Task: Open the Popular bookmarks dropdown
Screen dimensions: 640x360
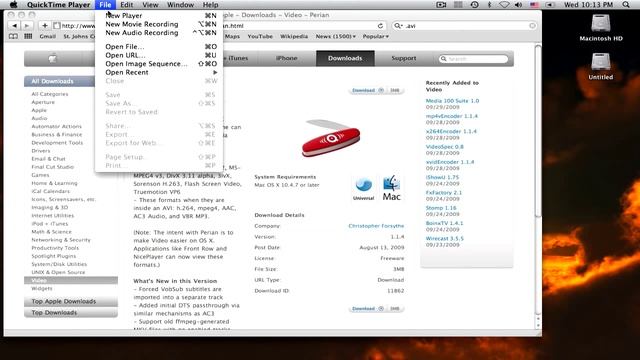Action: coord(376,36)
